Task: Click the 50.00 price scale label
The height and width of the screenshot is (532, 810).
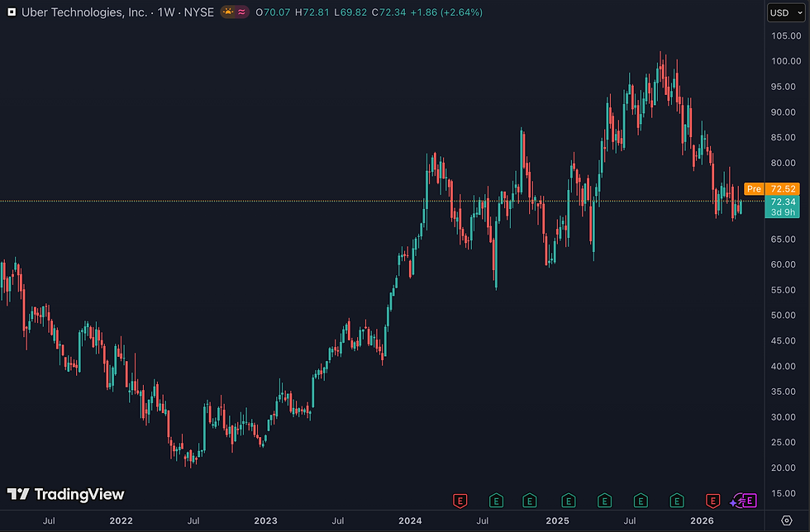Action: 784,315
